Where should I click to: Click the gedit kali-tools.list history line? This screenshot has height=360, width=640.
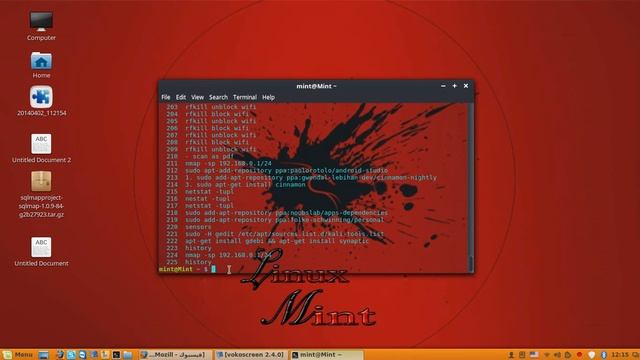pos(275,234)
